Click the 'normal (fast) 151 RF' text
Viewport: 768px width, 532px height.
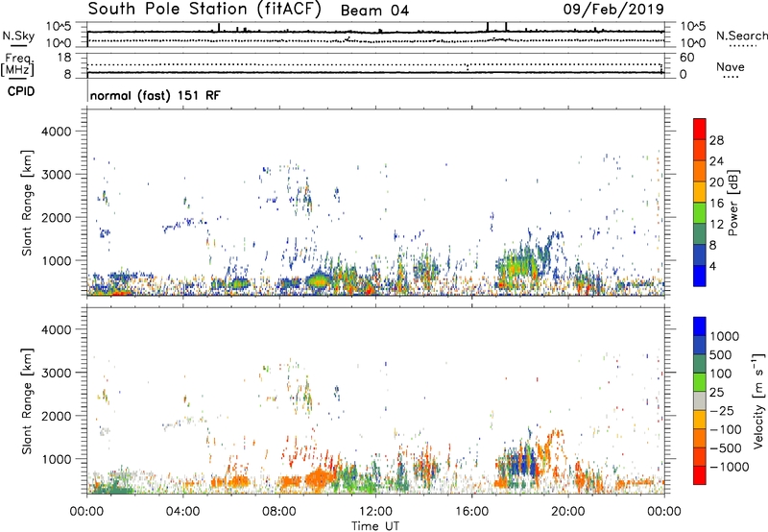[x=156, y=95]
